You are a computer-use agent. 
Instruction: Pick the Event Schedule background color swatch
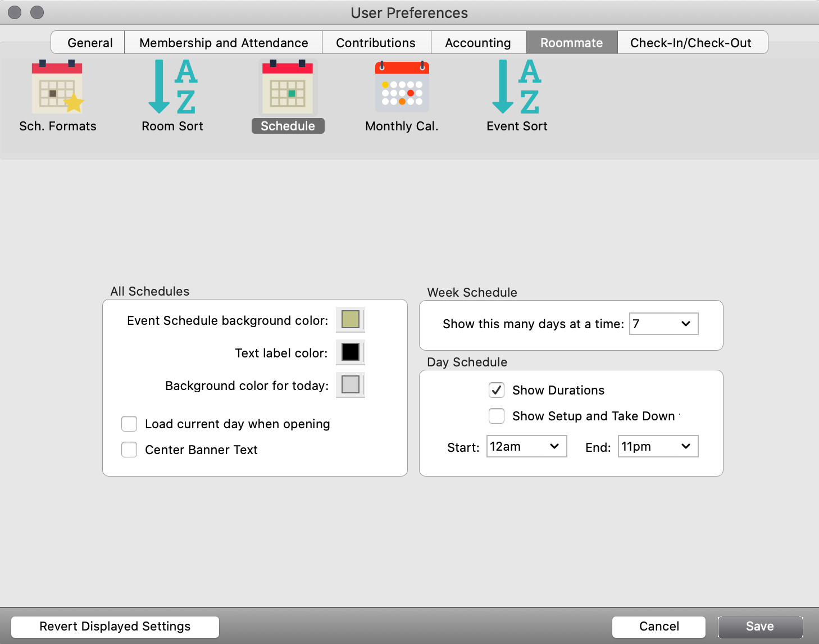click(351, 320)
